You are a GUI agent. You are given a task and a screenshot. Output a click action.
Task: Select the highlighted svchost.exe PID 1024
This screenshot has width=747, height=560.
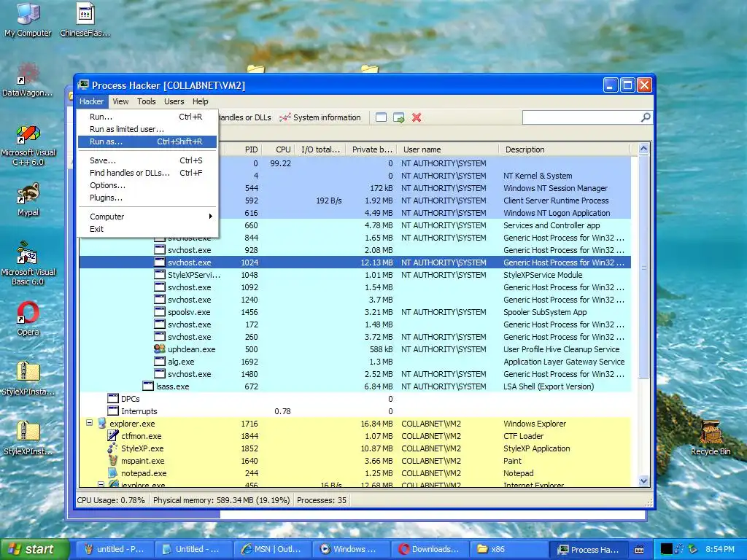(355, 262)
